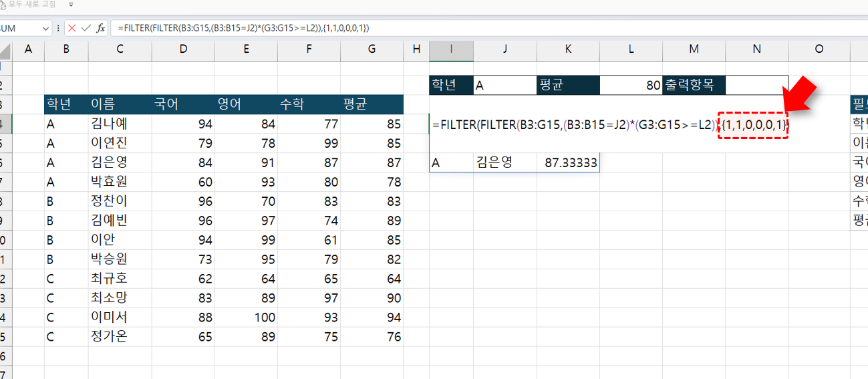Select the name cell 최소망

point(120,298)
